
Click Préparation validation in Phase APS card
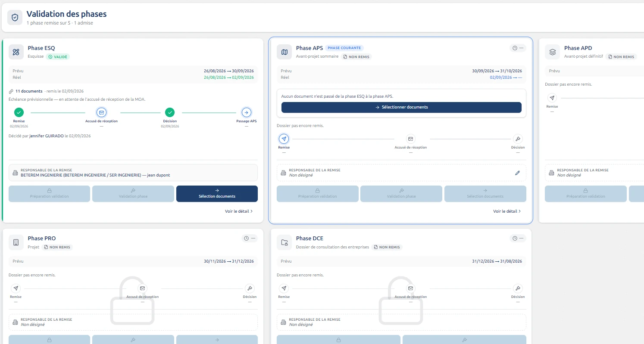pyautogui.click(x=317, y=194)
